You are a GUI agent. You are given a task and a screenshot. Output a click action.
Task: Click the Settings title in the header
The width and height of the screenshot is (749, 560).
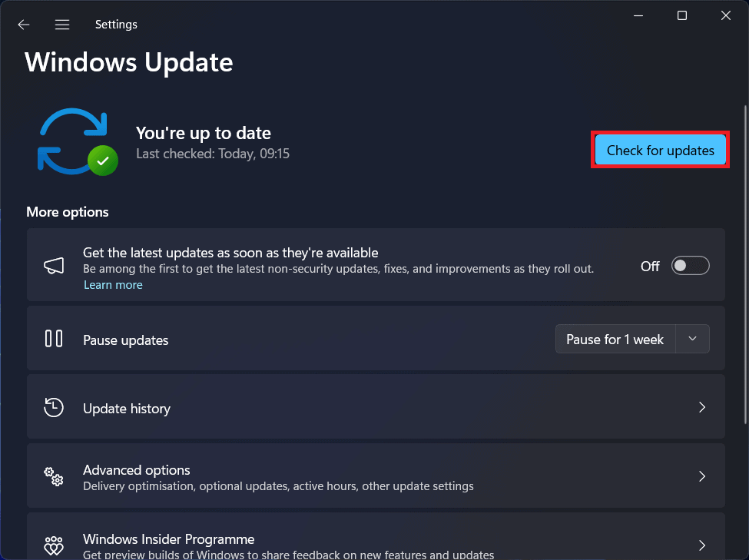pyautogui.click(x=116, y=25)
